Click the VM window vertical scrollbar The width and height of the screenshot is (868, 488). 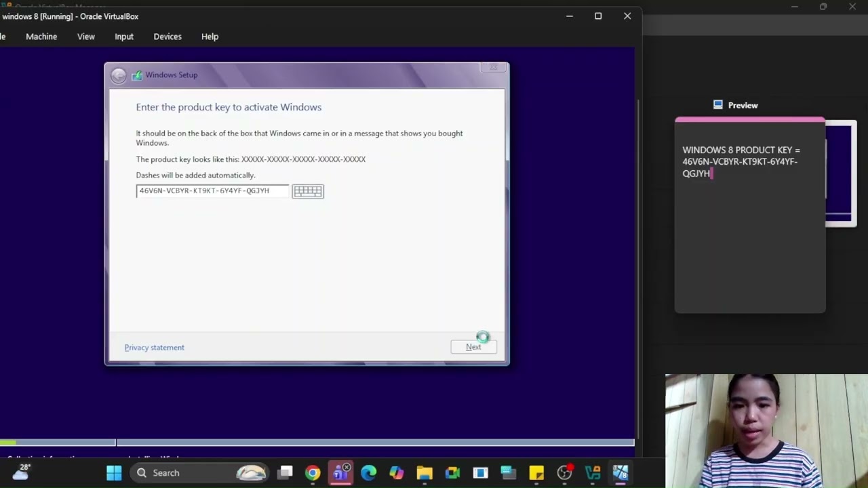[637, 268]
